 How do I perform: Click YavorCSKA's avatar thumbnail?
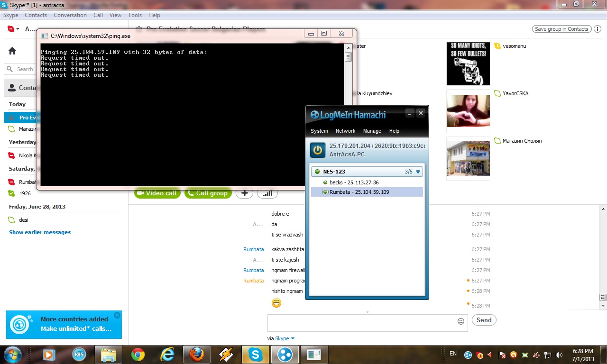[x=468, y=111]
